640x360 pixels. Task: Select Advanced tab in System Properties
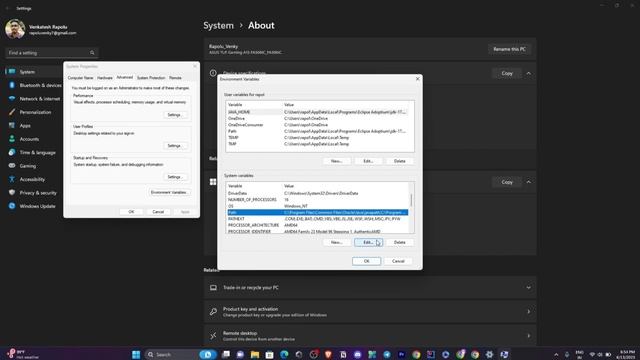coord(124,78)
